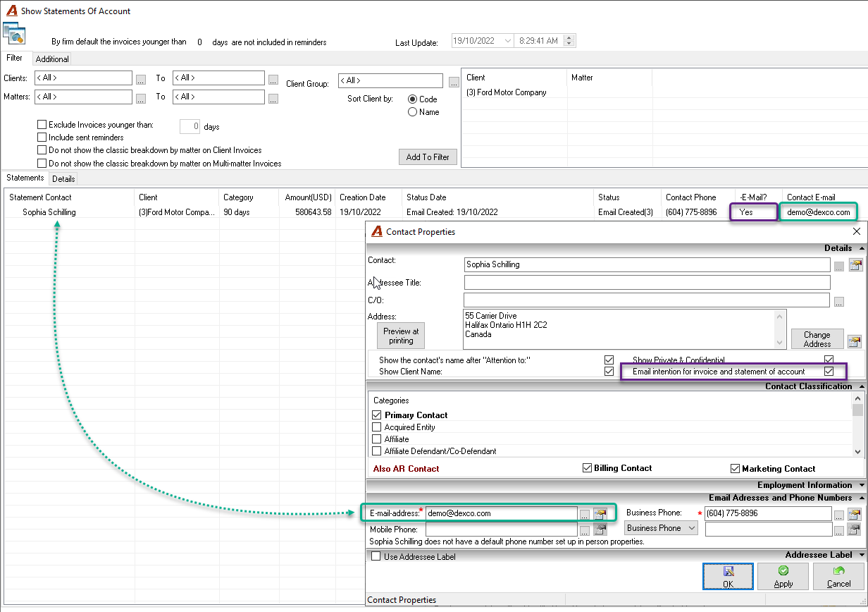The width and height of the screenshot is (868, 612).
Task: Click the card icon beside the E-mail-address field
Action: click(600, 514)
